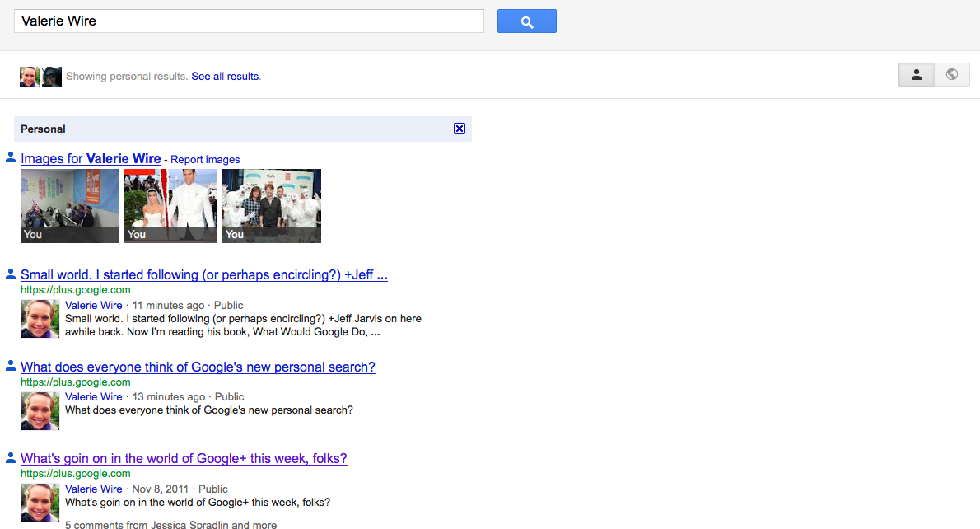Close the Personal results banner
This screenshot has height=529, width=980.
click(x=460, y=129)
